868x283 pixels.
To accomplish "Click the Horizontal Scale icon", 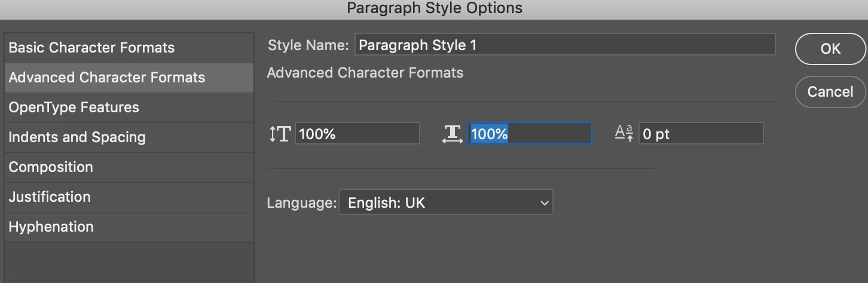I will click(453, 134).
